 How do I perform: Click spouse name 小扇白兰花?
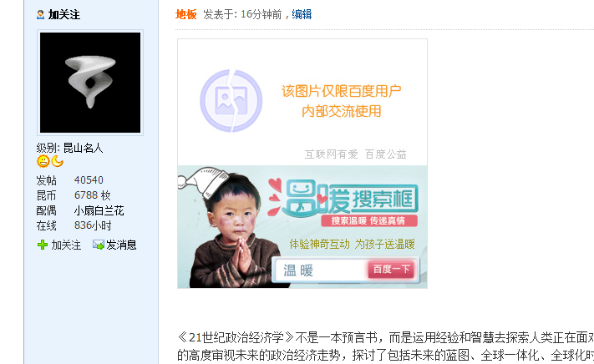click(x=99, y=210)
